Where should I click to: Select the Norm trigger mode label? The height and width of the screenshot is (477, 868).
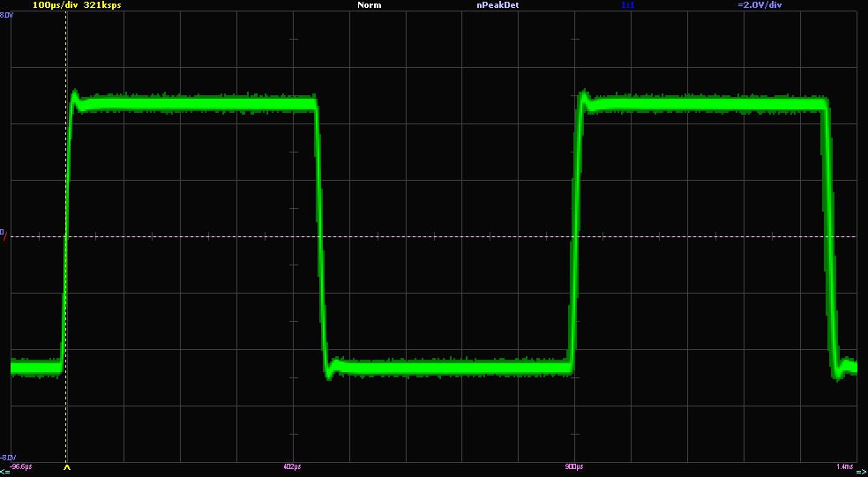(x=369, y=5)
